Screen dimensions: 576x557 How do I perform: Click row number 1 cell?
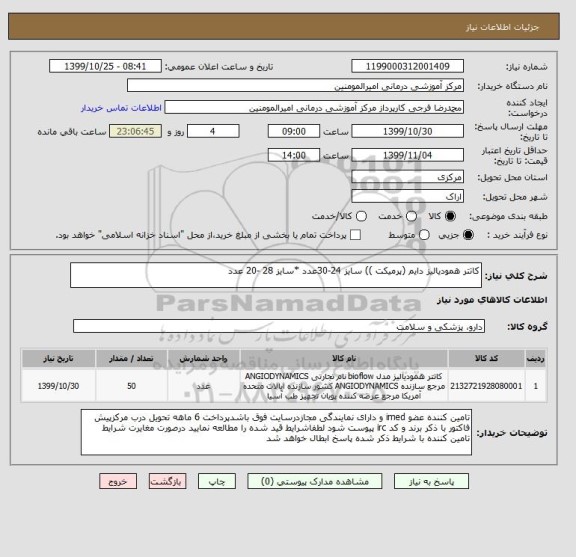pyautogui.click(x=536, y=386)
